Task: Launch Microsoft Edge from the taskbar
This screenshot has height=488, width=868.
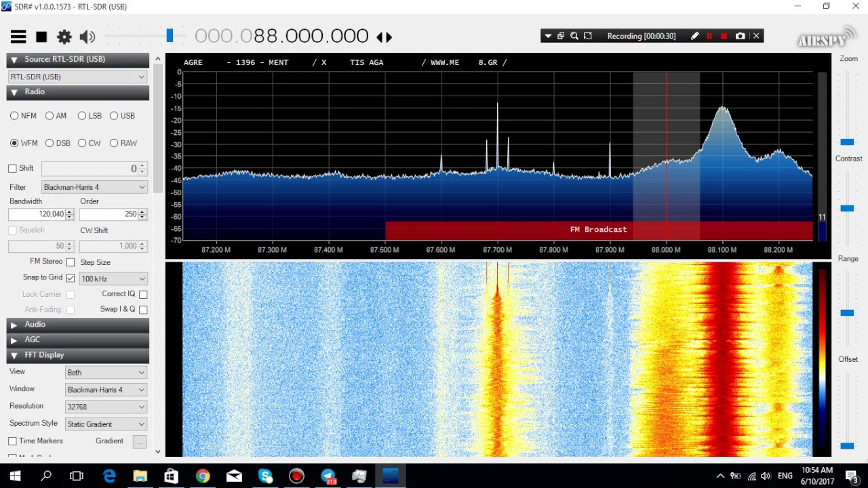Action: click(x=109, y=476)
